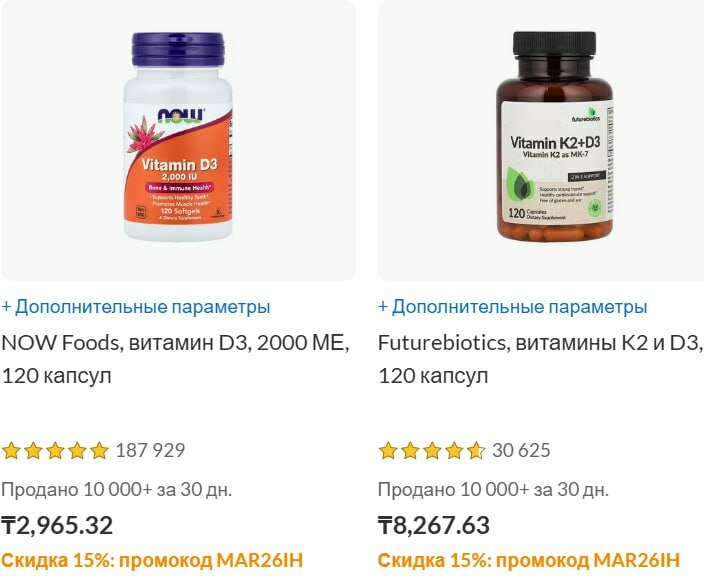Click the ₸8,267.63 price
Screen dimensions: 704x581
coord(434,525)
